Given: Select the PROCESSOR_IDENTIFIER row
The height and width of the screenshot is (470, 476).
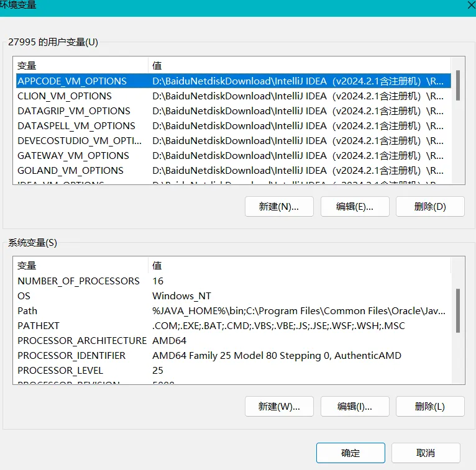Looking at the screenshot, I should click(x=71, y=356).
